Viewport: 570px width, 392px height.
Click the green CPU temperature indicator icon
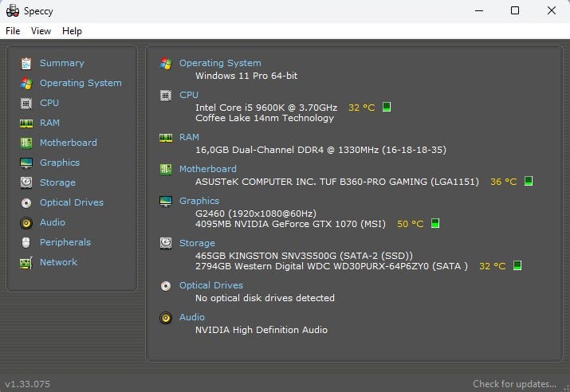pyautogui.click(x=387, y=107)
